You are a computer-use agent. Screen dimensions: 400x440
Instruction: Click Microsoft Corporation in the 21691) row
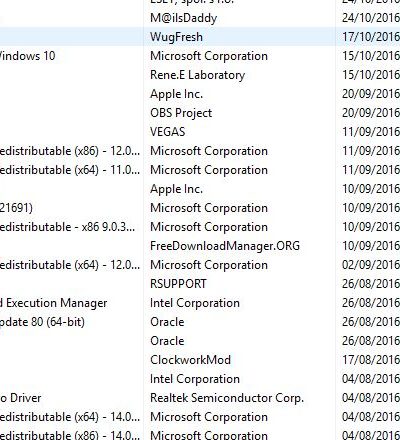pyautogui.click(x=209, y=208)
